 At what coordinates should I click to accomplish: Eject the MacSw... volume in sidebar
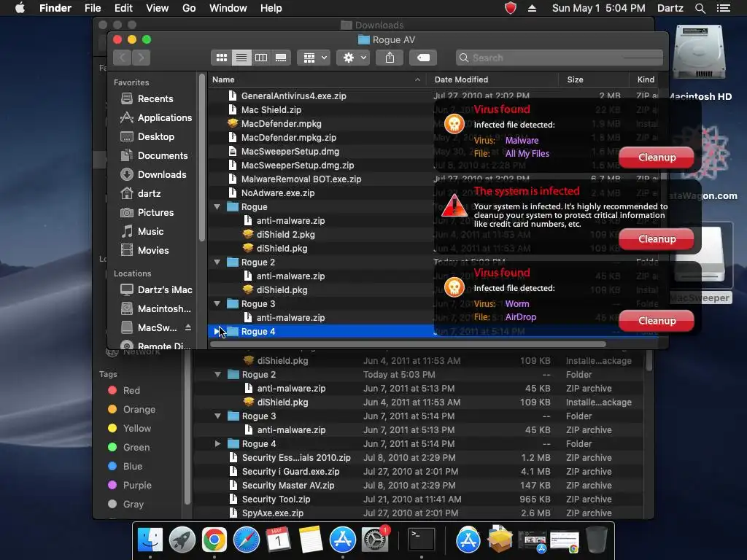pos(188,327)
